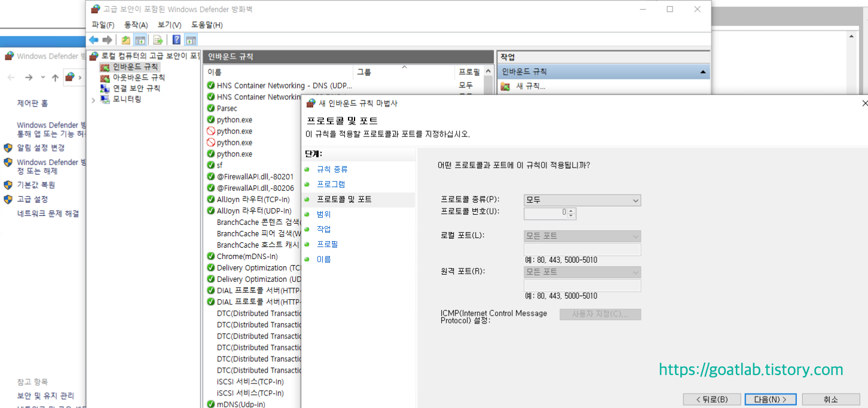The image size is (868, 408).
Task: Open the 프로토콜 종류 dropdown showing 모두
Action: [582, 200]
